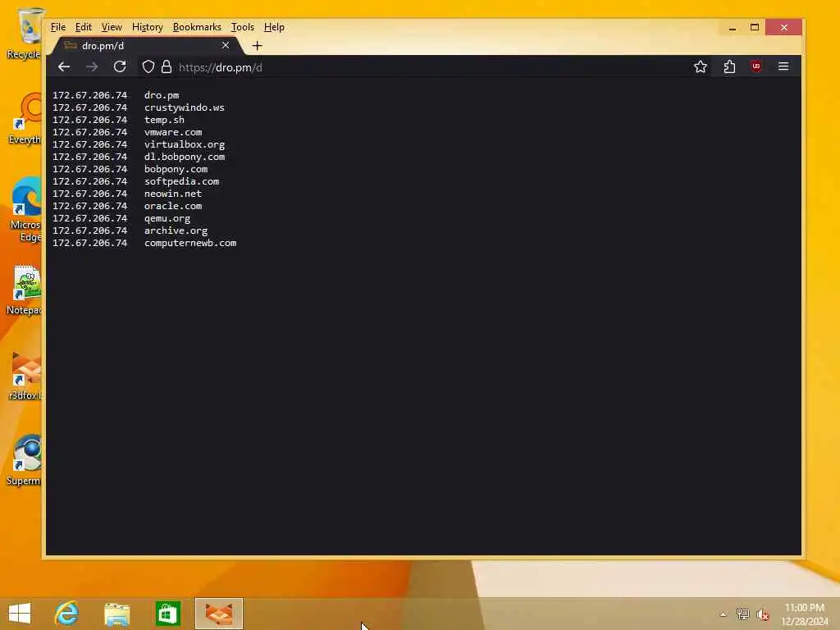Open the Bookmarks menu
Viewport: 840px width, 630px height.
coord(197,27)
